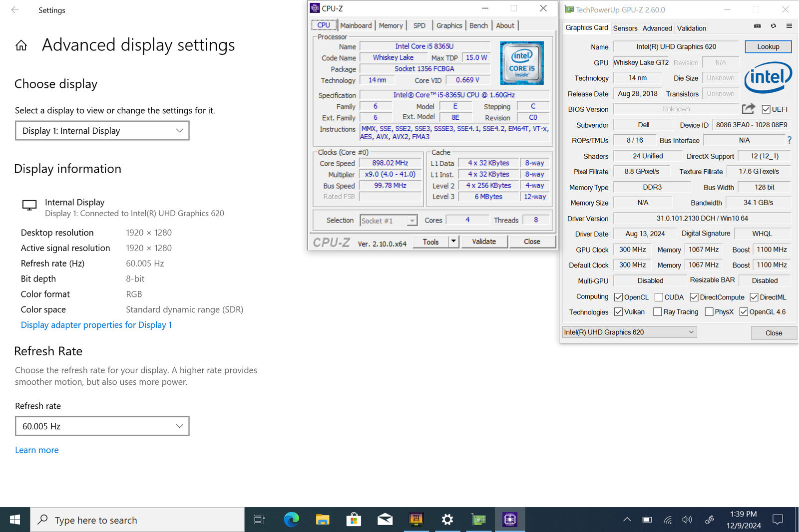Switch to the Sensors tab in GPU-Z

(x=625, y=28)
